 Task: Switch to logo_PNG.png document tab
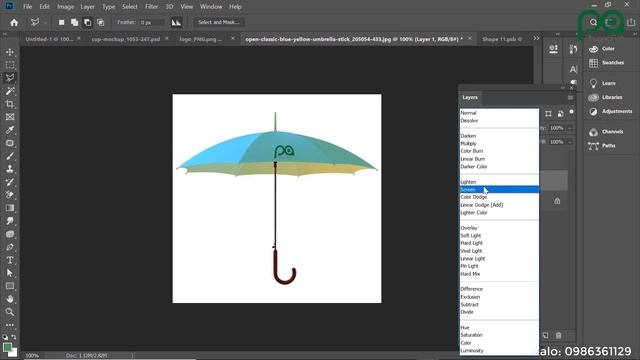pyautogui.click(x=201, y=39)
